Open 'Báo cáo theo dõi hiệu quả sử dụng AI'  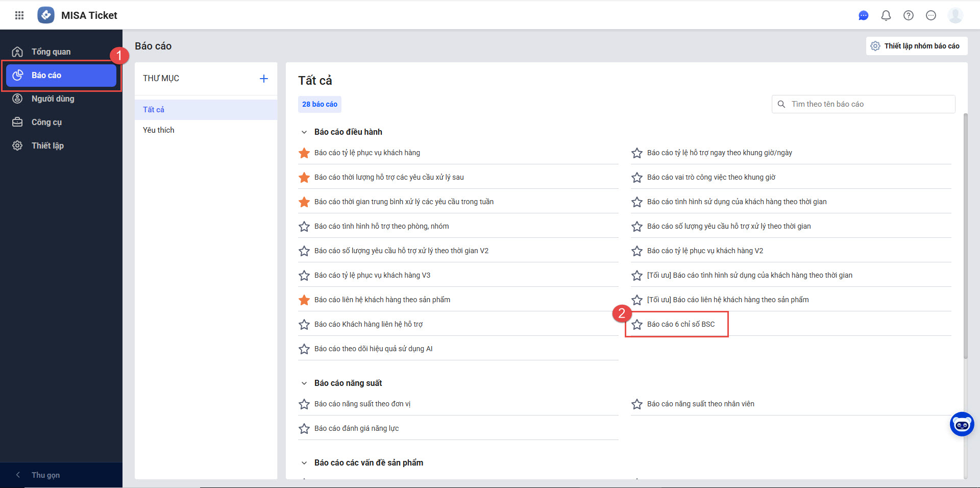point(373,349)
